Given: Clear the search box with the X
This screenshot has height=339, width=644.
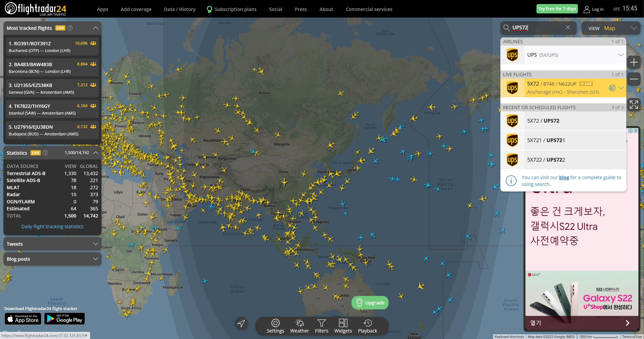Looking at the screenshot, I should tap(568, 27).
